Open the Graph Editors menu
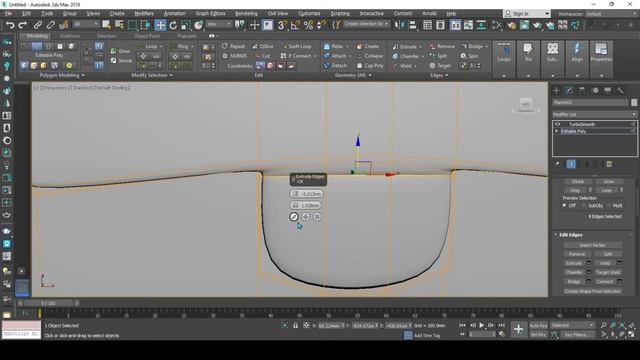This screenshot has width=640, height=360. coord(210,13)
